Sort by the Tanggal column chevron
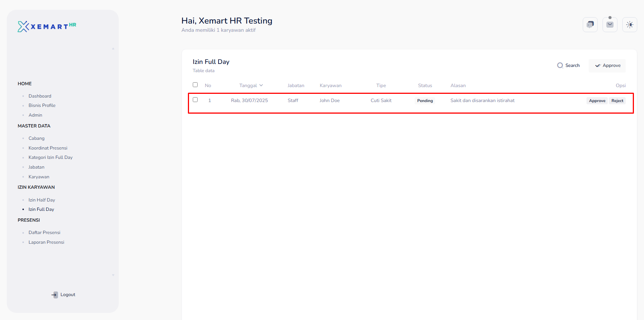This screenshot has height=320, width=644. 261,85
